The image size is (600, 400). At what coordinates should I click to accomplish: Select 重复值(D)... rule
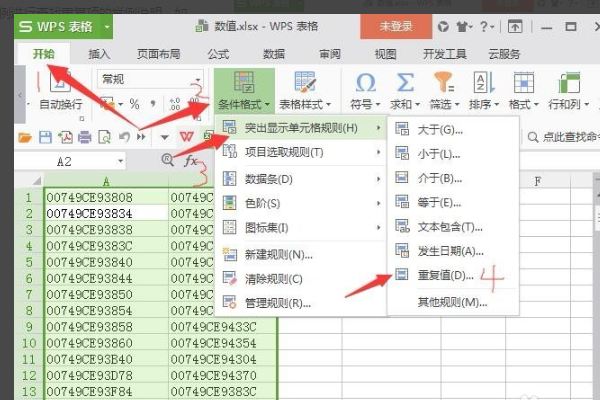click(453, 275)
